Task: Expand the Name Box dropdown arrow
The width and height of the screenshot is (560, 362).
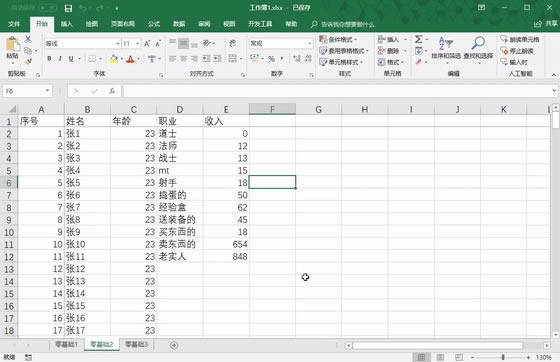Action: point(47,91)
